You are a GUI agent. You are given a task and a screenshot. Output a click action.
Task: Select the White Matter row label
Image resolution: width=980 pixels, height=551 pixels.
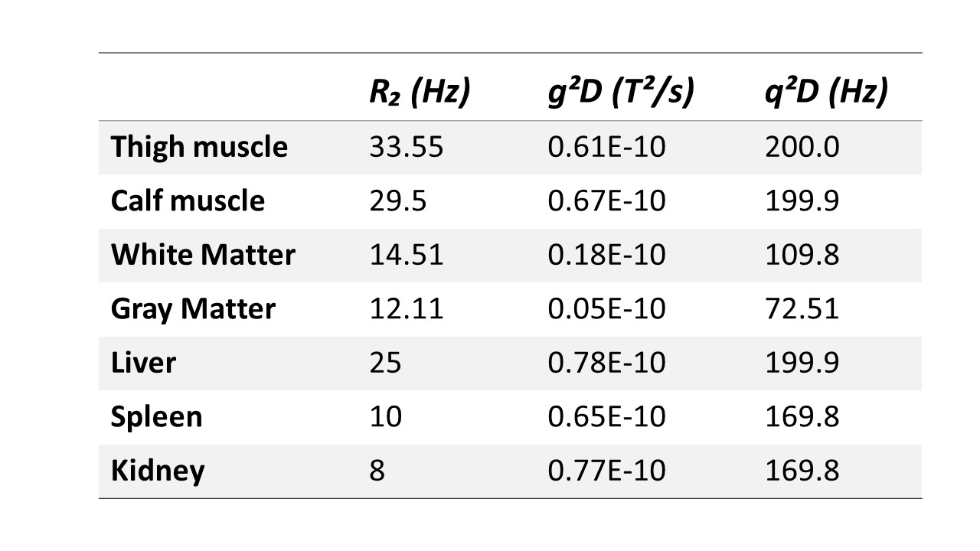[x=203, y=255]
